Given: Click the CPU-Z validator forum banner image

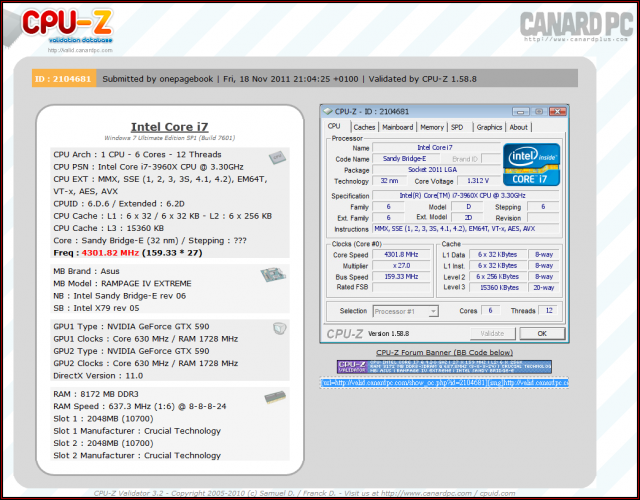Looking at the screenshot, I should click(x=444, y=367).
